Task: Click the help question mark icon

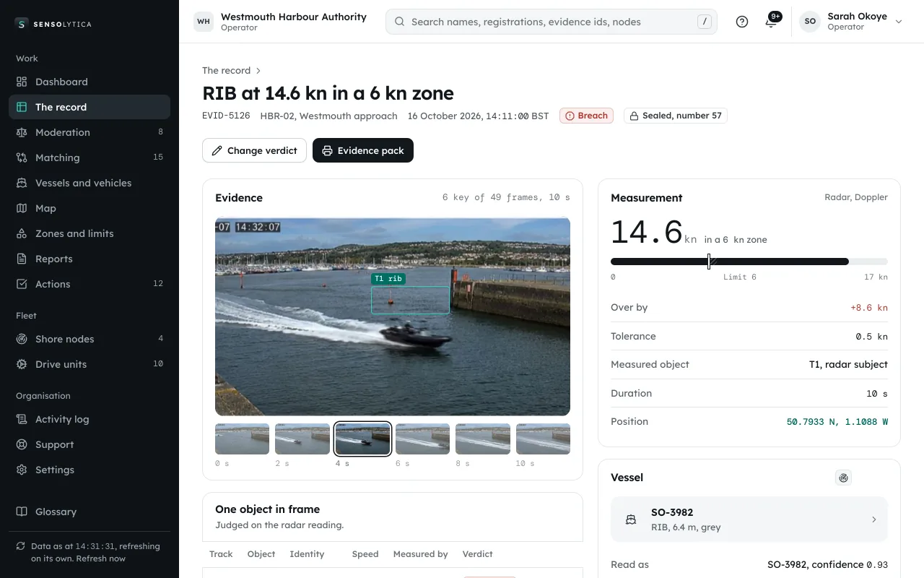Action: [742, 22]
